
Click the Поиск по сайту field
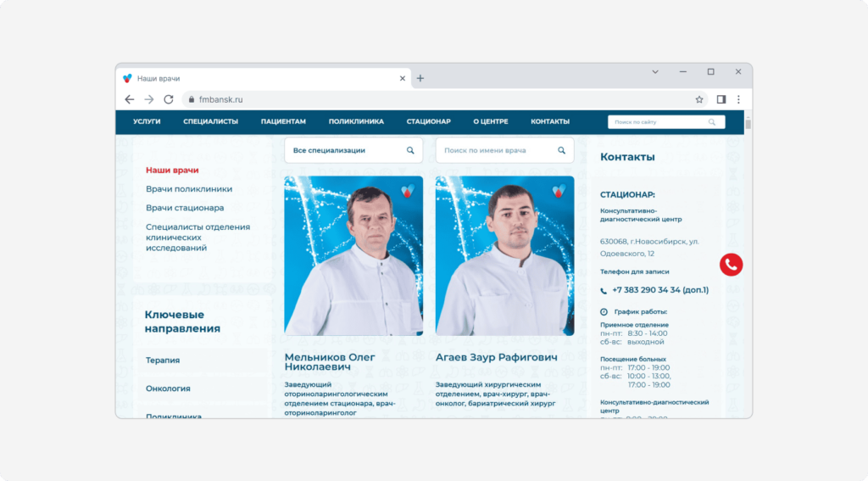point(666,122)
